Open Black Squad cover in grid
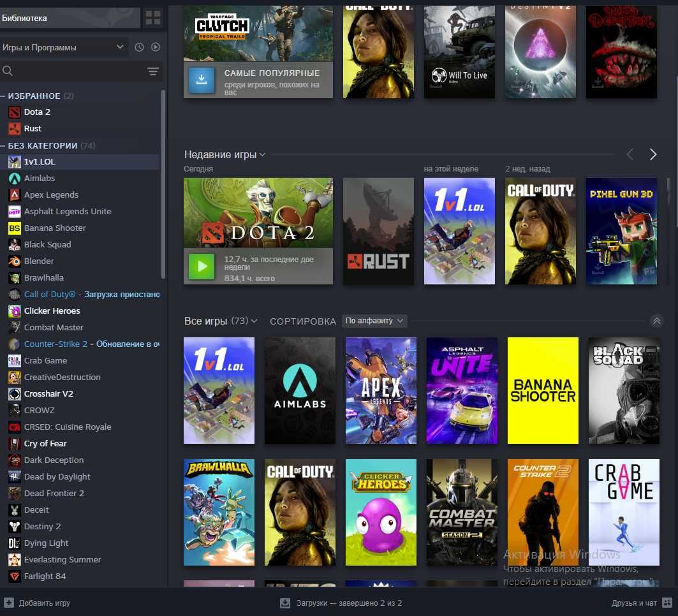678x616 pixels. click(x=624, y=390)
